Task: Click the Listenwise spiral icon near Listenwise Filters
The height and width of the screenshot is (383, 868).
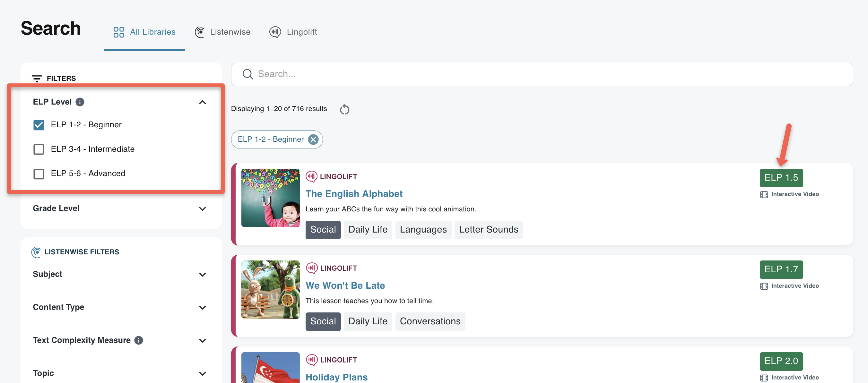Action: [x=36, y=252]
